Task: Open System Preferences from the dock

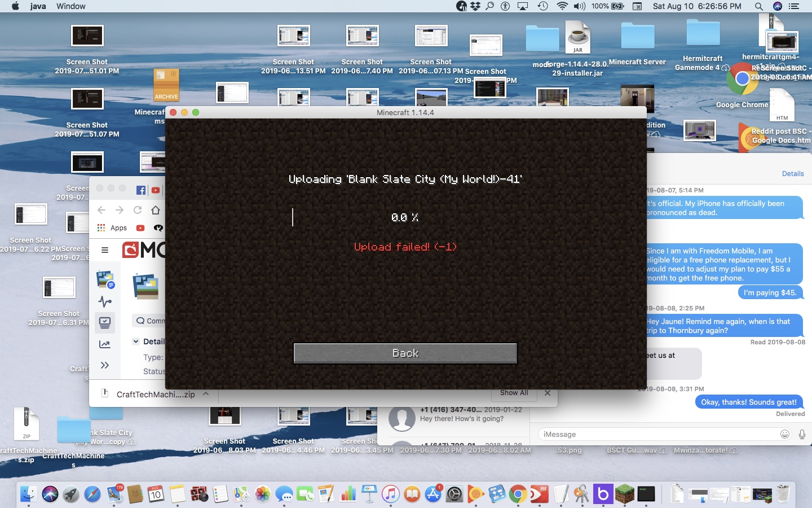Action: tap(454, 494)
